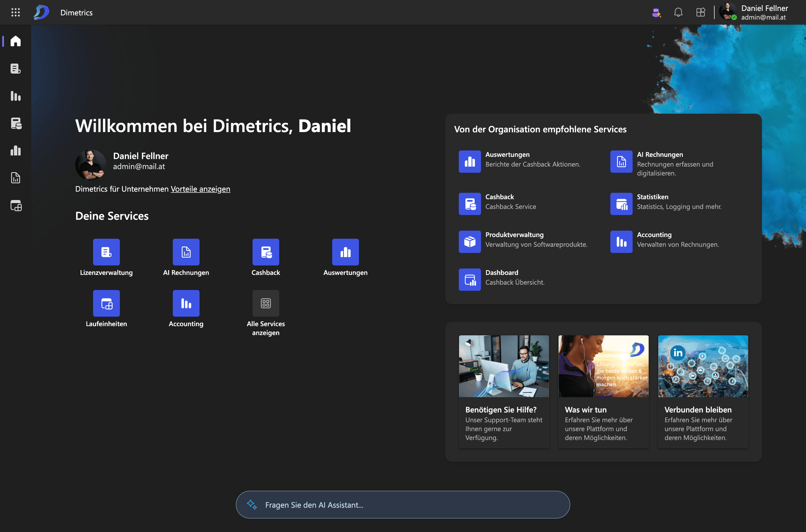
Task: Open the app launcher grid icon
Action: pos(701,12)
